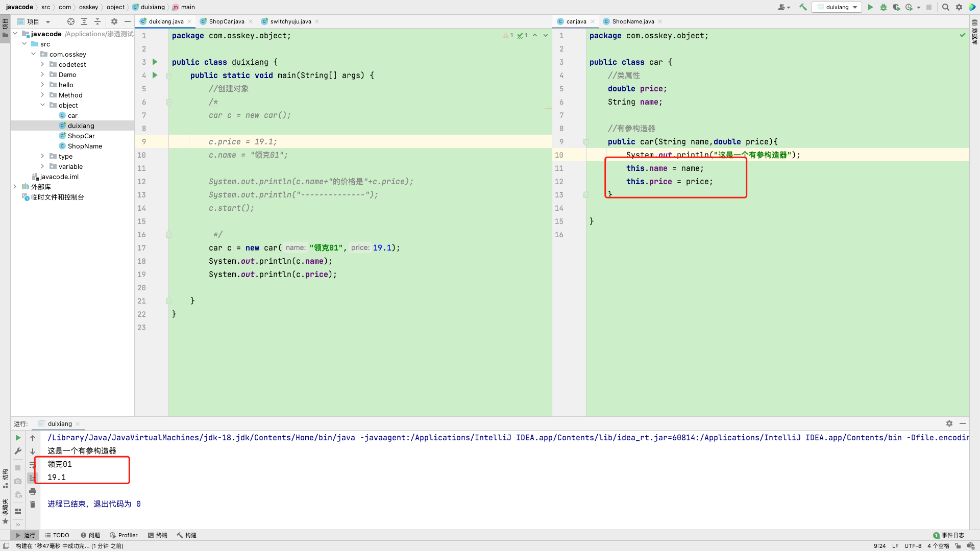Image resolution: width=980 pixels, height=551 pixels.
Task: Open the duixiang run configuration dropdown
Action: click(837, 7)
